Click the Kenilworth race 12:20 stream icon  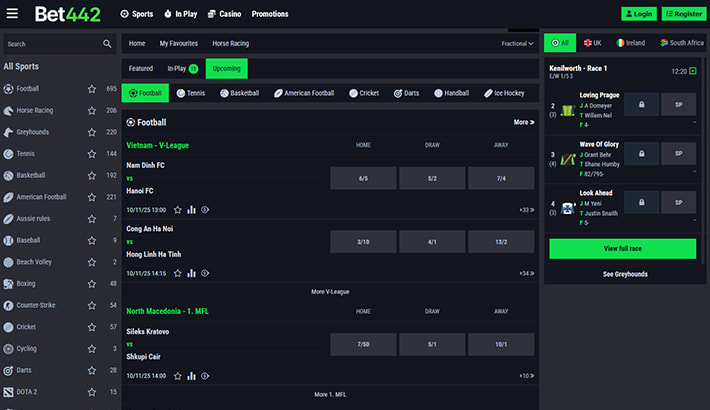click(693, 71)
